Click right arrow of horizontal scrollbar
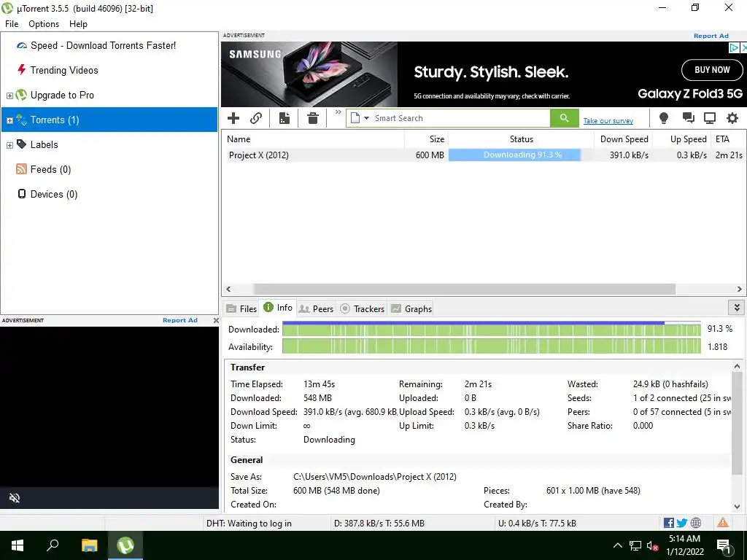Image resolution: width=747 pixels, height=560 pixels. pyautogui.click(x=740, y=289)
